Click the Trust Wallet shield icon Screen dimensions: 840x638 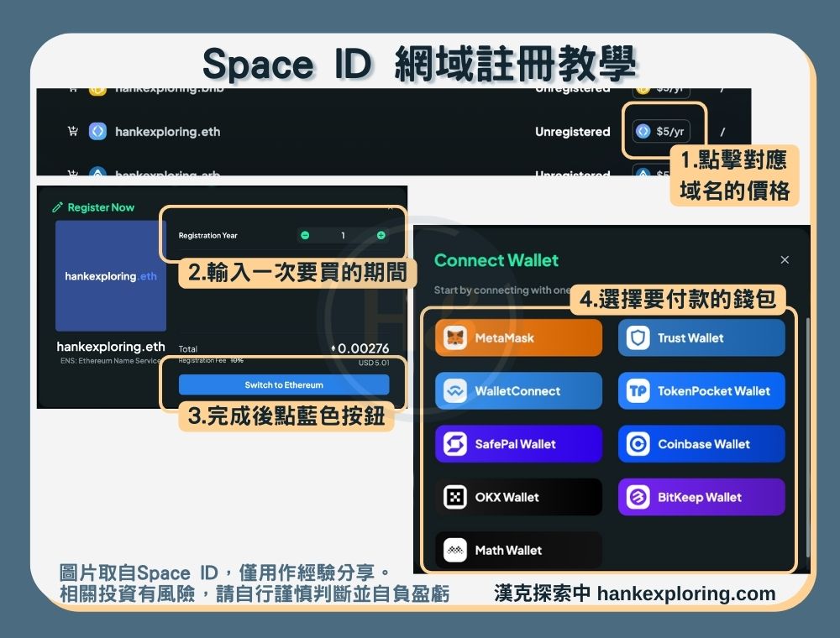point(638,337)
